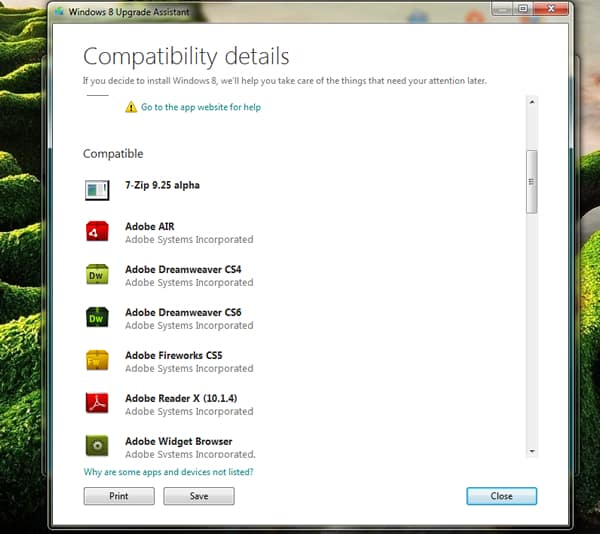Click the red Adobe AIR icon
The height and width of the screenshot is (534, 600).
(97, 232)
